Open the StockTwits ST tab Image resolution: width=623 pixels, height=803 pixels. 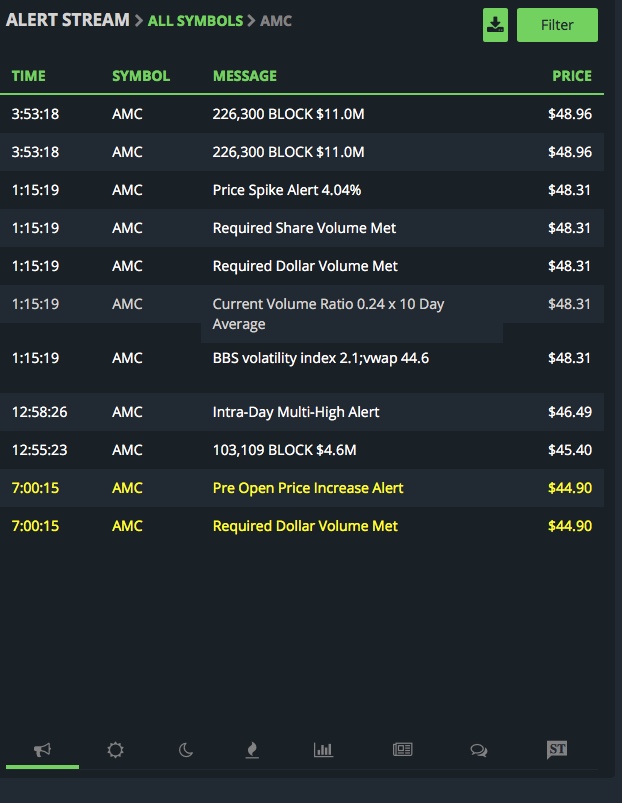557,750
